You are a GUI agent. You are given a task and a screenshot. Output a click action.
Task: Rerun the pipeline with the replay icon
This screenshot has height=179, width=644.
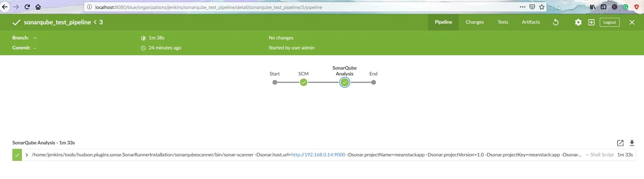[556, 22]
